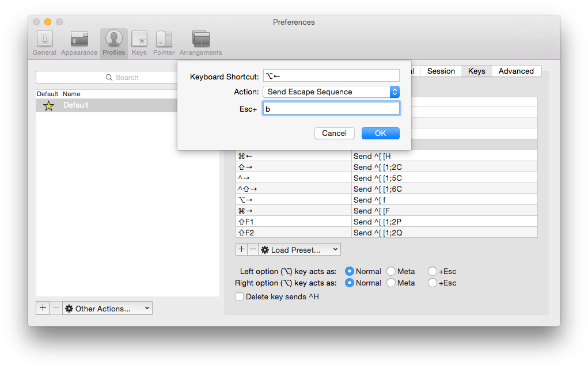588x369 pixels.
Task: Select the Default profile with the star
Action: tap(86, 105)
